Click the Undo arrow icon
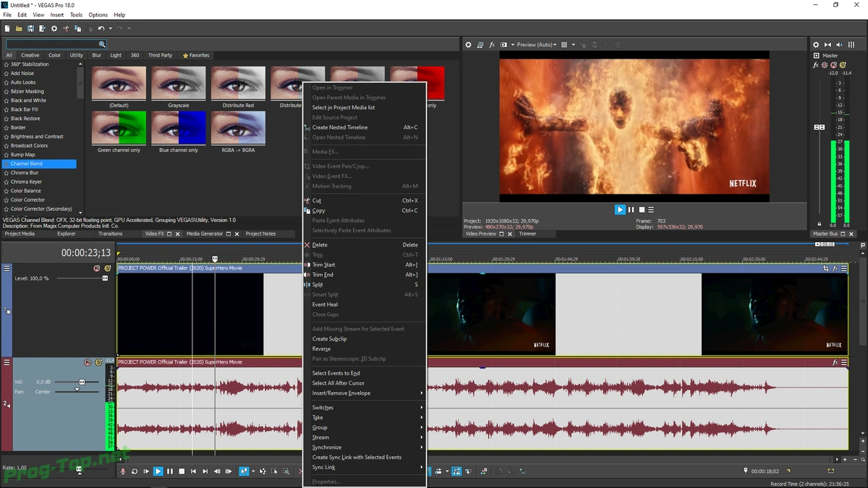The image size is (868, 488). pos(101,28)
